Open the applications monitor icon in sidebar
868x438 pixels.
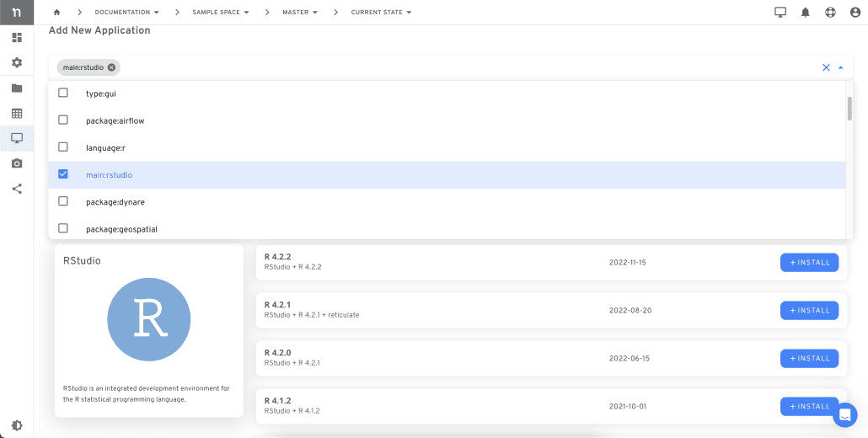click(x=17, y=138)
